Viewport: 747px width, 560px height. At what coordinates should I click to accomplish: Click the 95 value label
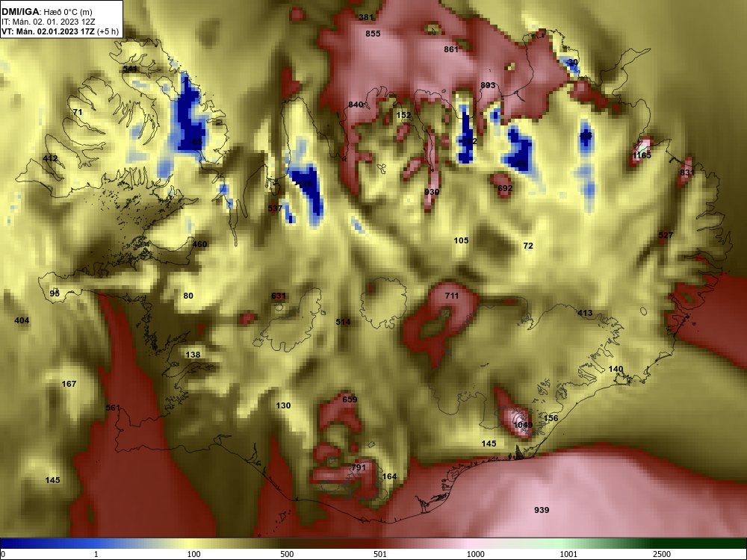[55, 293]
